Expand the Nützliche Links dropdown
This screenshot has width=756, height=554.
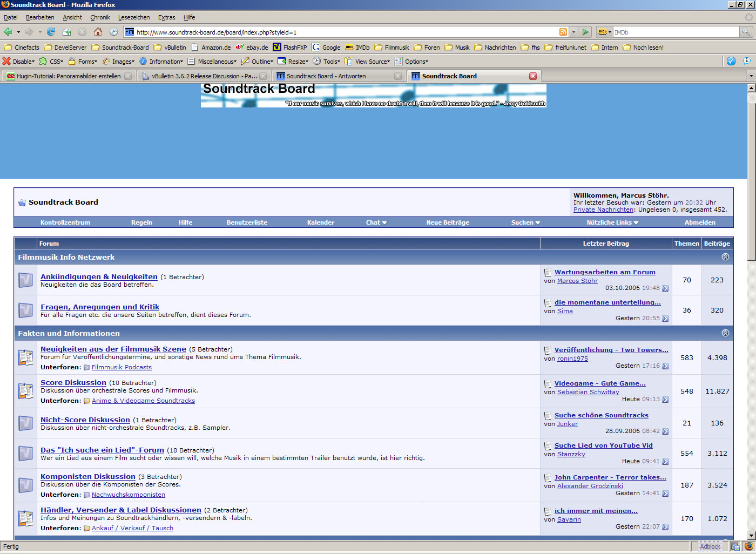(612, 222)
